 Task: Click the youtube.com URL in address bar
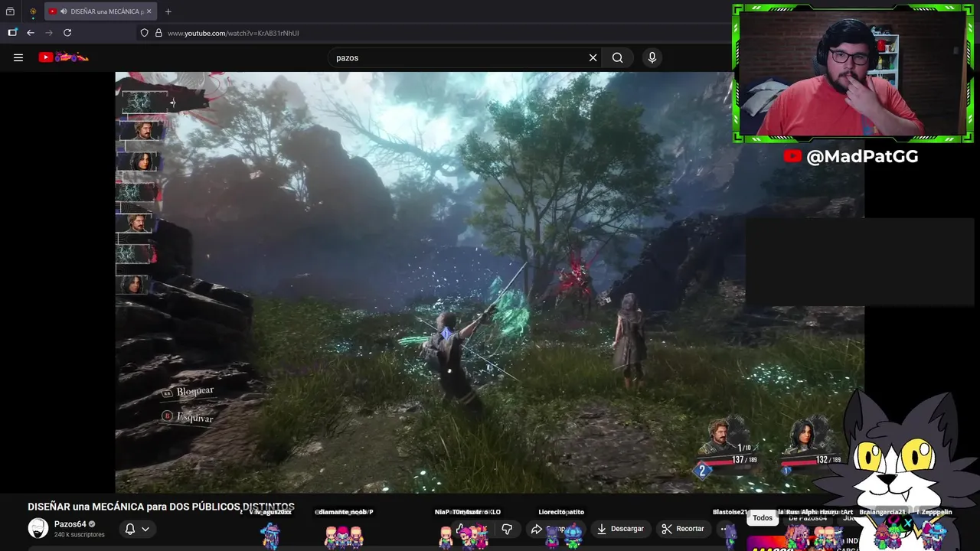233,33
